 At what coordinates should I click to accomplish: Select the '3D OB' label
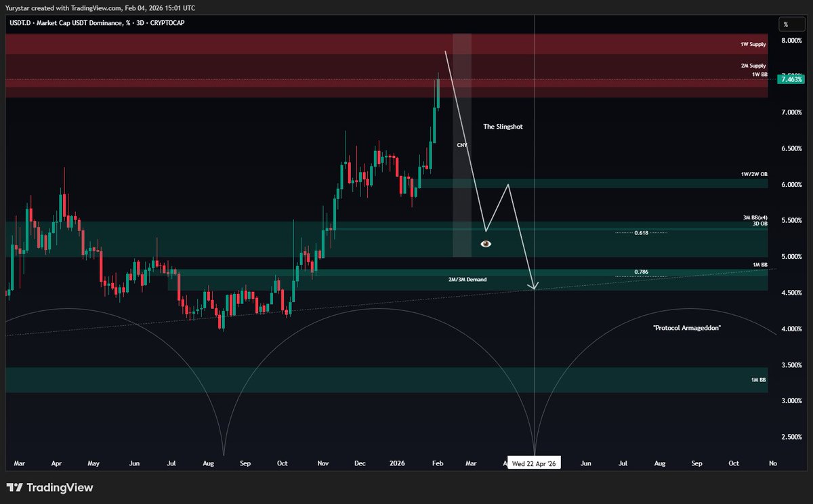(x=759, y=224)
